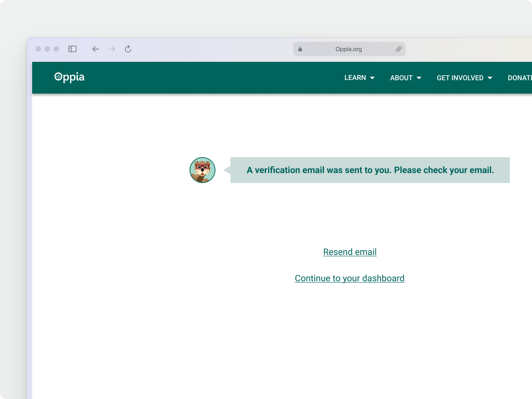Screen dimensions: 532x399
Task: Expand the LEARN dropdown arrow
Action: pyautogui.click(x=372, y=78)
